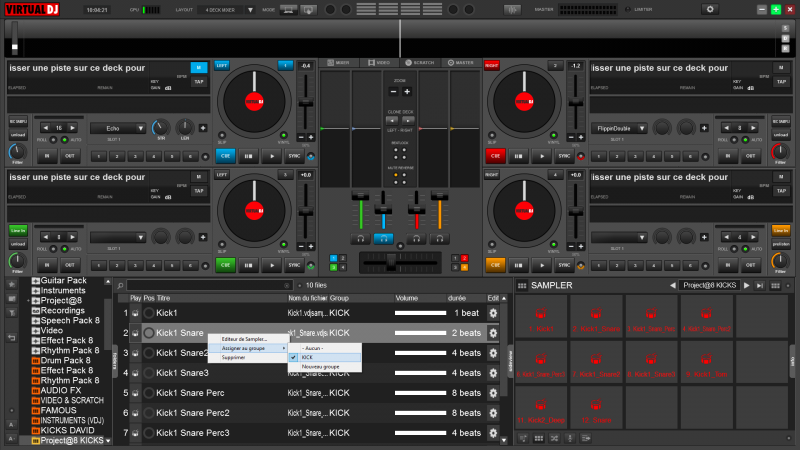The width and height of the screenshot is (800, 450).
Task: Click the red CUE button on deck 2
Action: (x=495, y=156)
